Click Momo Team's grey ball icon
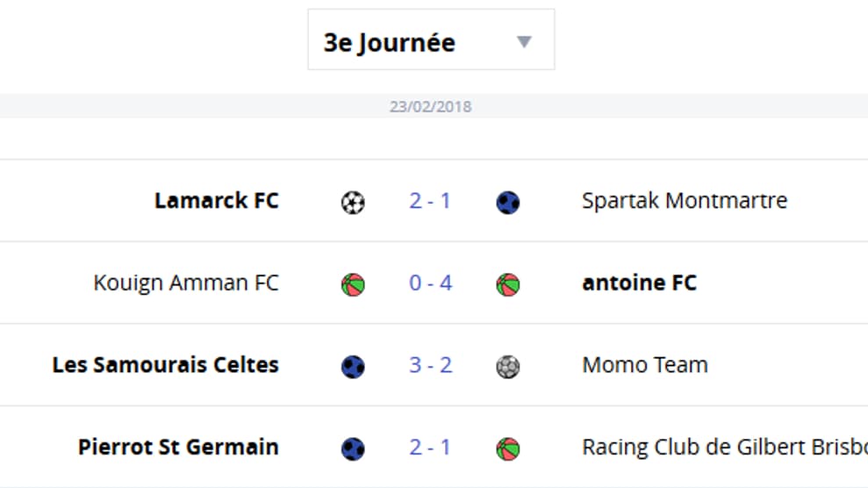Screen dimensions: 868x488 (507, 366)
